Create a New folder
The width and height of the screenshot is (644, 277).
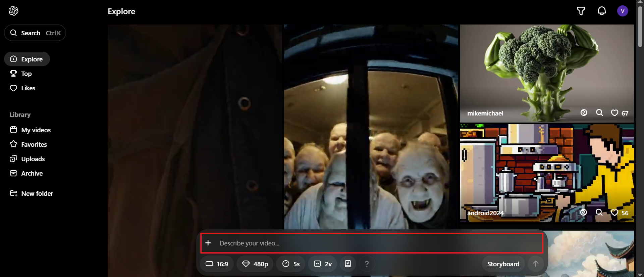tap(32, 193)
